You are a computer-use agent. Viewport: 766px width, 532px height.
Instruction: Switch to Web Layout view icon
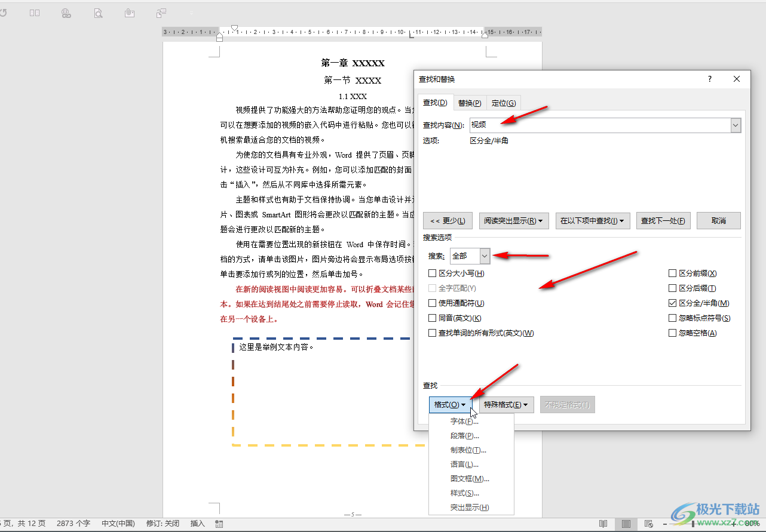pyautogui.click(x=648, y=524)
